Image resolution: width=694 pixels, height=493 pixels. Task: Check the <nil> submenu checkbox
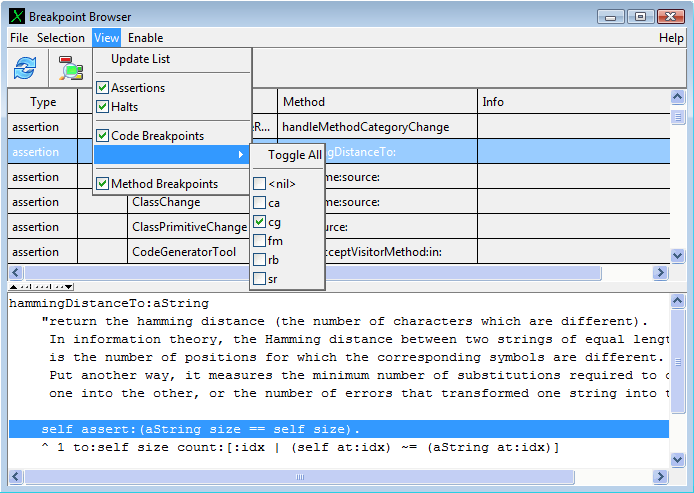tap(260, 183)
